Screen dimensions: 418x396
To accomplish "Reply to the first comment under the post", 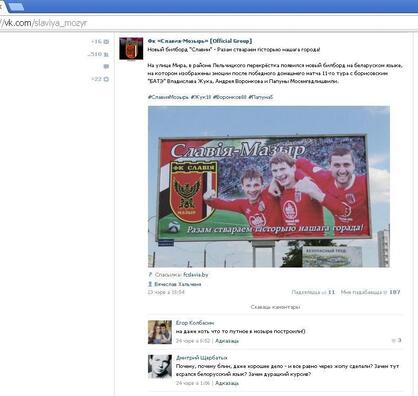I will pos(227,341).
